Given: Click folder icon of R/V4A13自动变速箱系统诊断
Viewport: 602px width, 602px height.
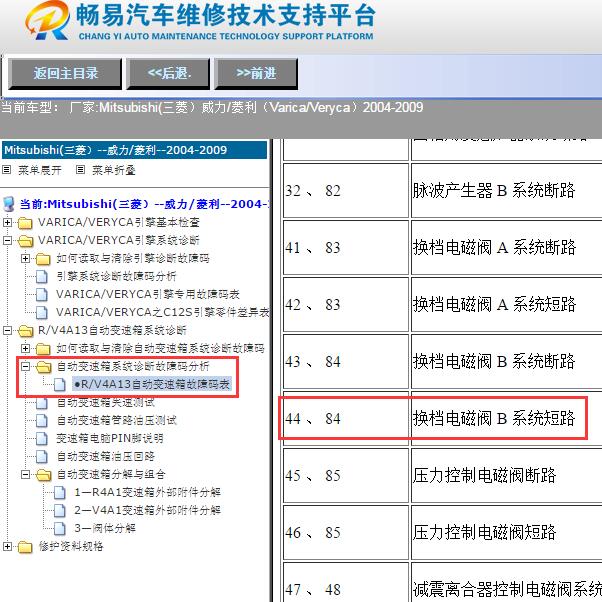Looking at the screenshot, I should pyautogui.click(x=25, y=331).
